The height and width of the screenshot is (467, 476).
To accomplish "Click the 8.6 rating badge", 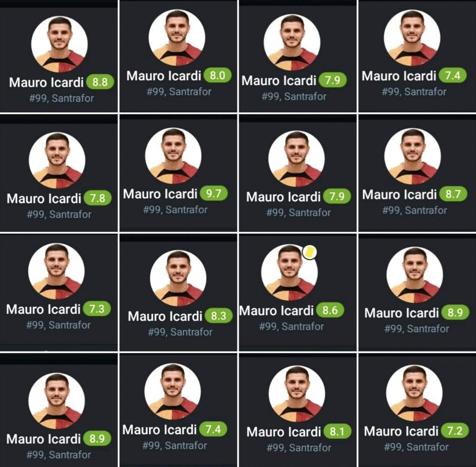I will [x=330, y=310].
